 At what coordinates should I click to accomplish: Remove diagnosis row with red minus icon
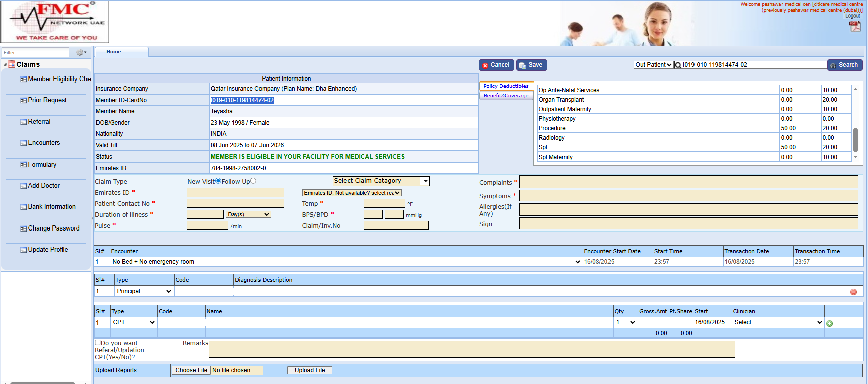[853, 292]
